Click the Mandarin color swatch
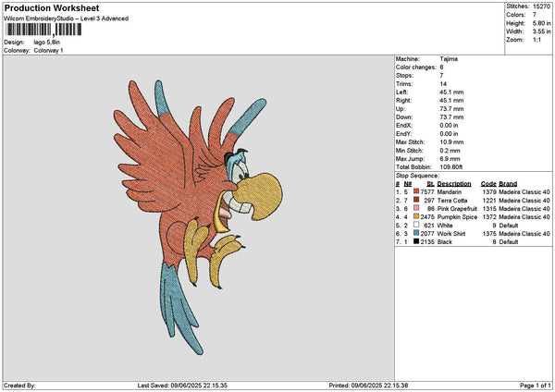 [x=414, y=191]
